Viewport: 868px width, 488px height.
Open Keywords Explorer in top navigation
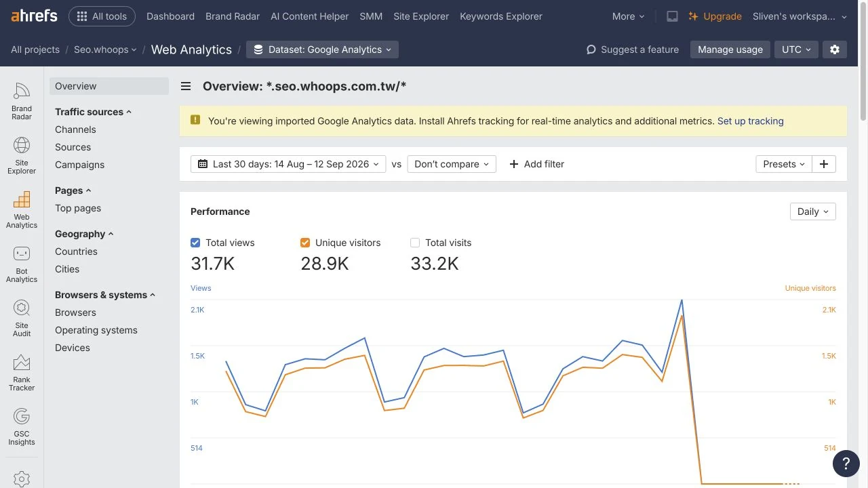click(x=501, y=16)
